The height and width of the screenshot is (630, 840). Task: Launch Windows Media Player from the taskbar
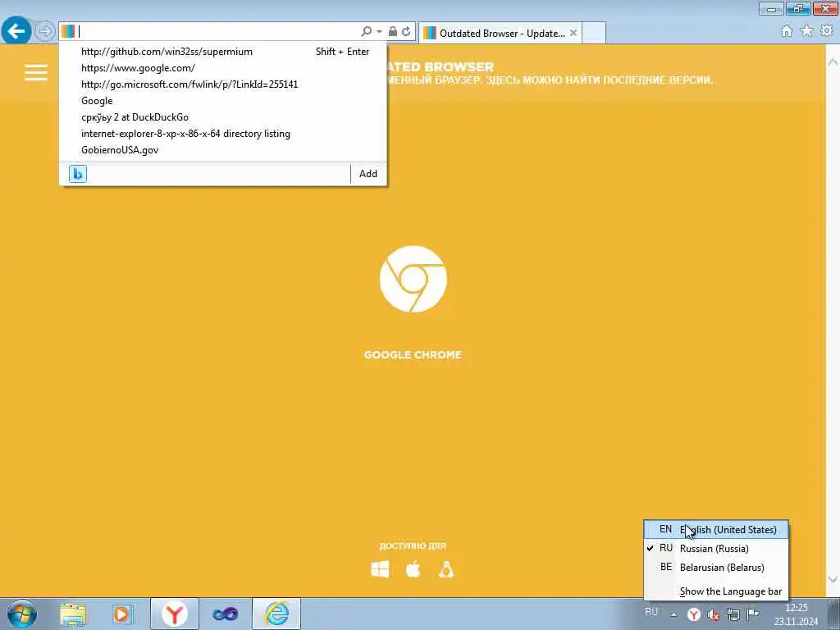point(123,614)
